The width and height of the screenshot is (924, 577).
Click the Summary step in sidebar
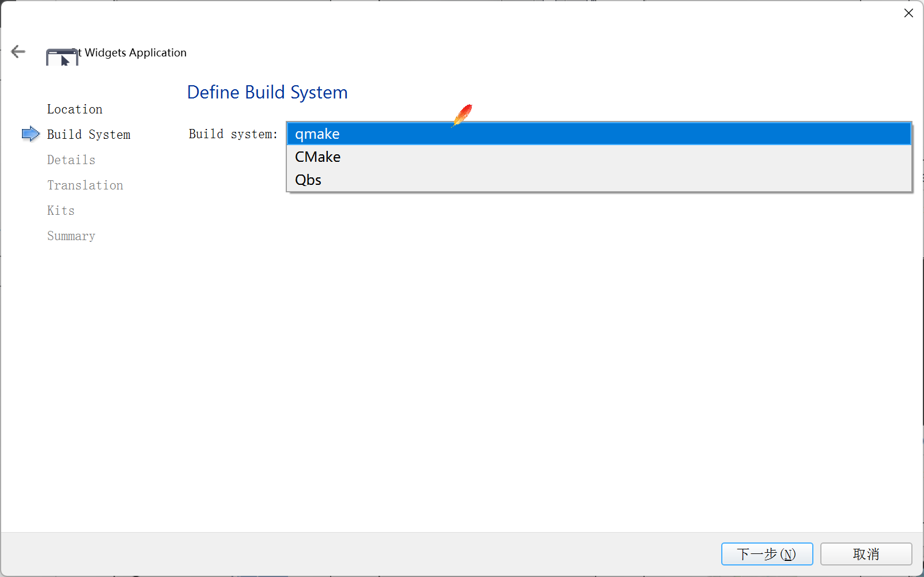coord(71,236)
